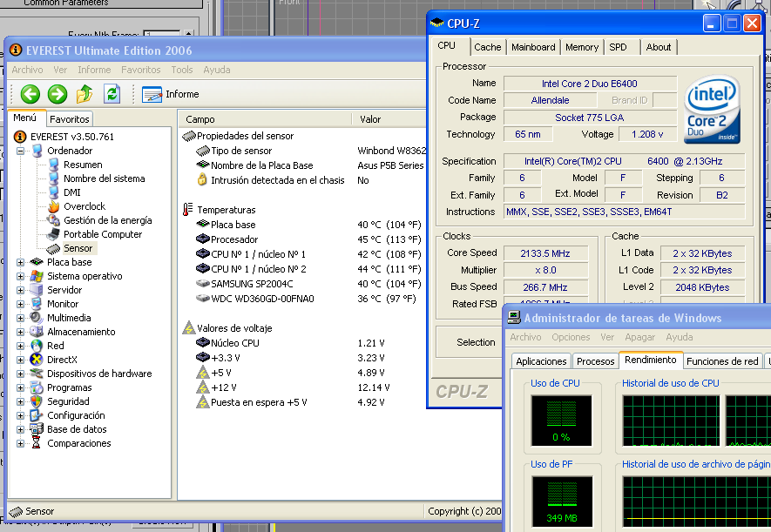Open Opciones menu in Task Manager
Image resolution: width=771 pixels, height=532 pixels.
571,337
